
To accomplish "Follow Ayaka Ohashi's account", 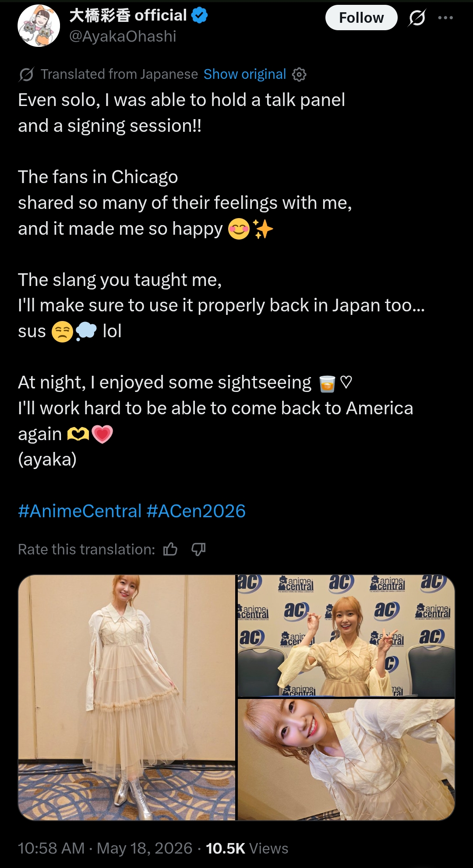I will pyautogui.click(x=361, y=18).
